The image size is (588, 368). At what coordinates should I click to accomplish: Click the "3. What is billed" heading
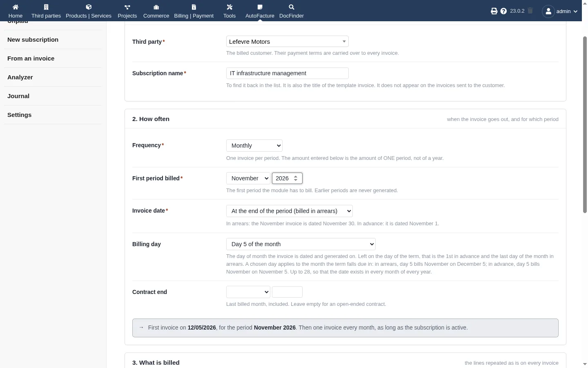(156, 363)
